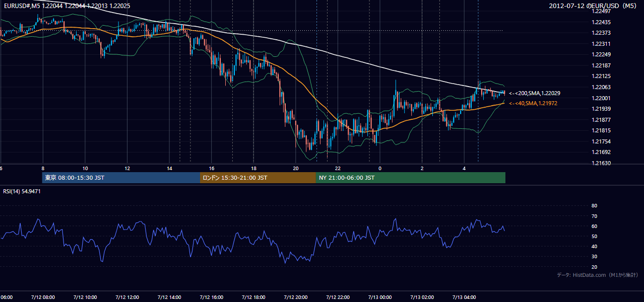Click price level 1.22063 on axis
This screenshot has width=644, height=302.
pyautogui.click(x=601, y=87)
